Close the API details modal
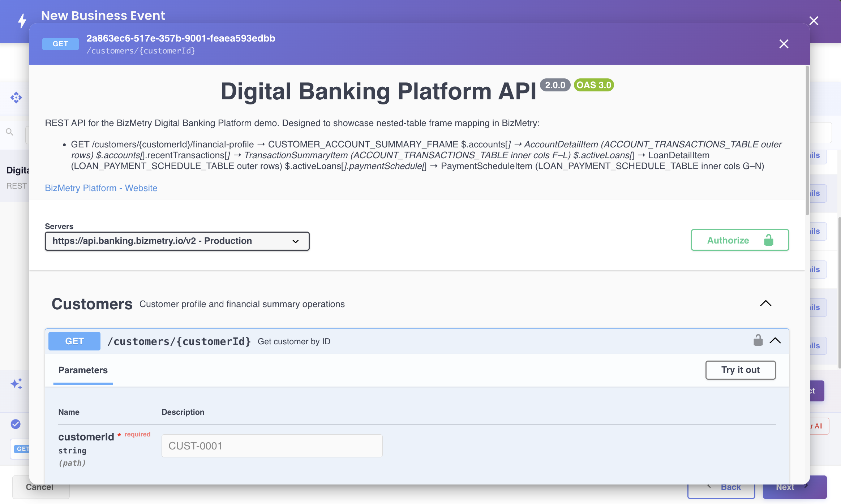This screenshot has height=504, width=841. (784, 44)
